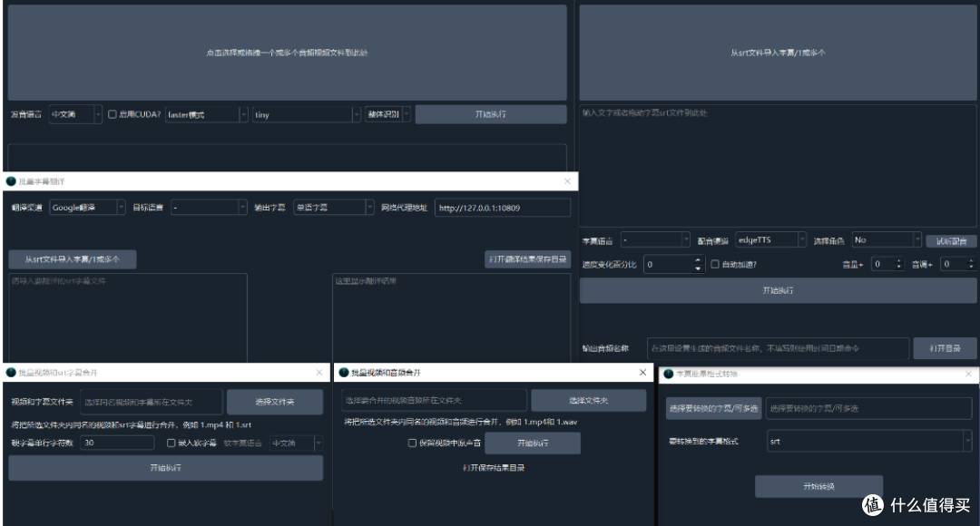Open the 发音语言 dropdown showing 中文简
This screenshot has width=980, height=526.
click(75, 114)
